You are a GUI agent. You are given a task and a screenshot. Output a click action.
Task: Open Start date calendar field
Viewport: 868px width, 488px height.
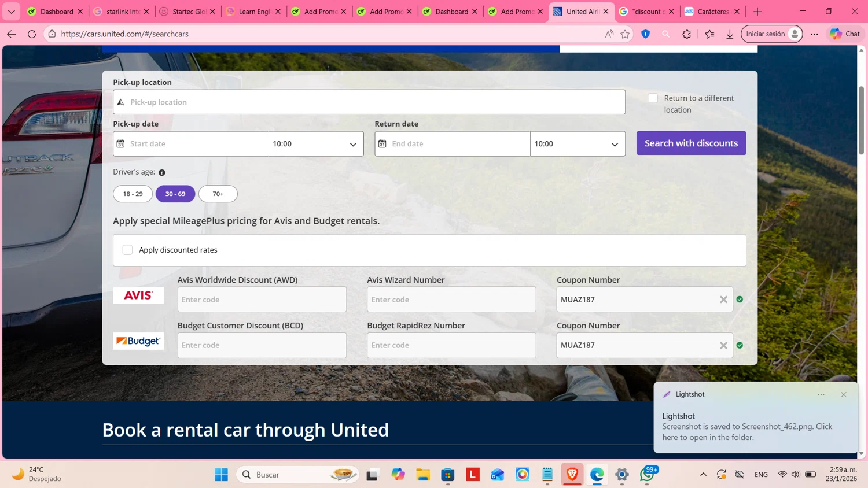(x=191, y=143)
